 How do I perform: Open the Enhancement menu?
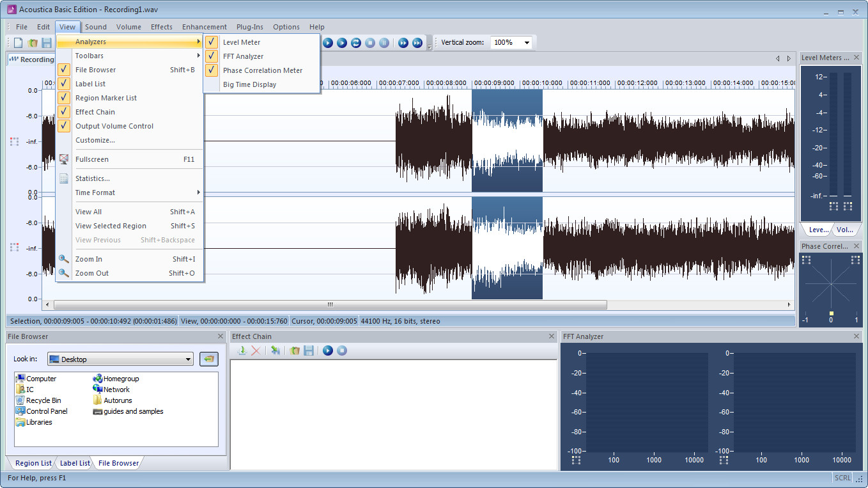(205, 27)
